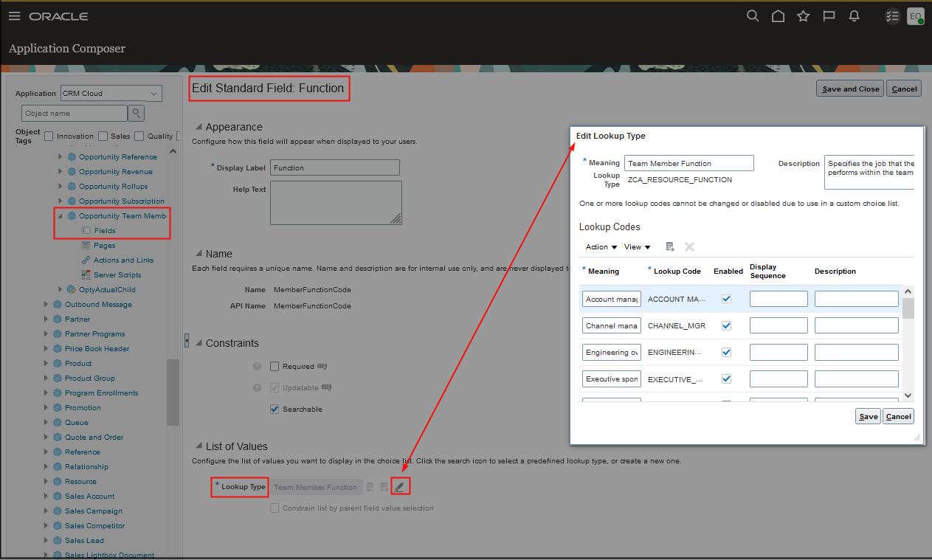
Task: Click the create new lookup type icon
Action: click(x=384, y=486)
